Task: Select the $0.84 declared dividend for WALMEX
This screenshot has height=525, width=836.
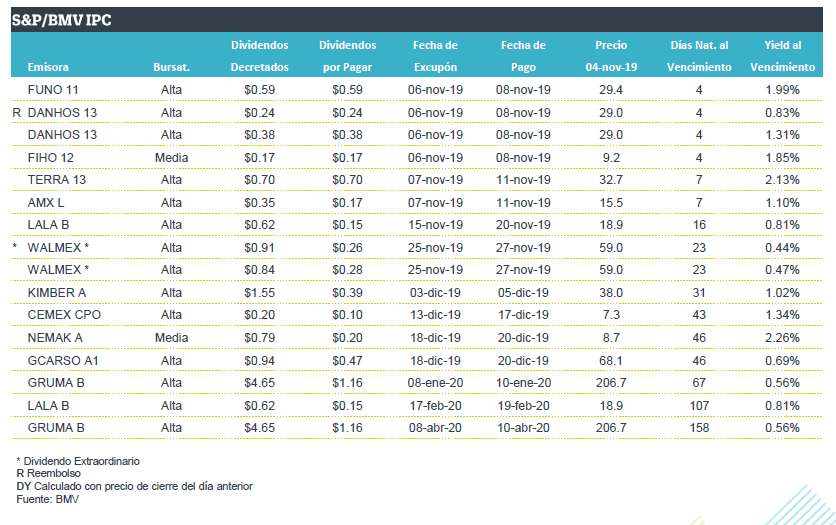Action: [259, 270]
